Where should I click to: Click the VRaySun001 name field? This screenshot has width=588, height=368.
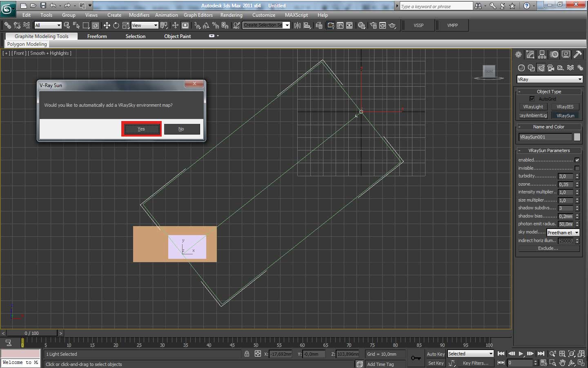[545, 137]
